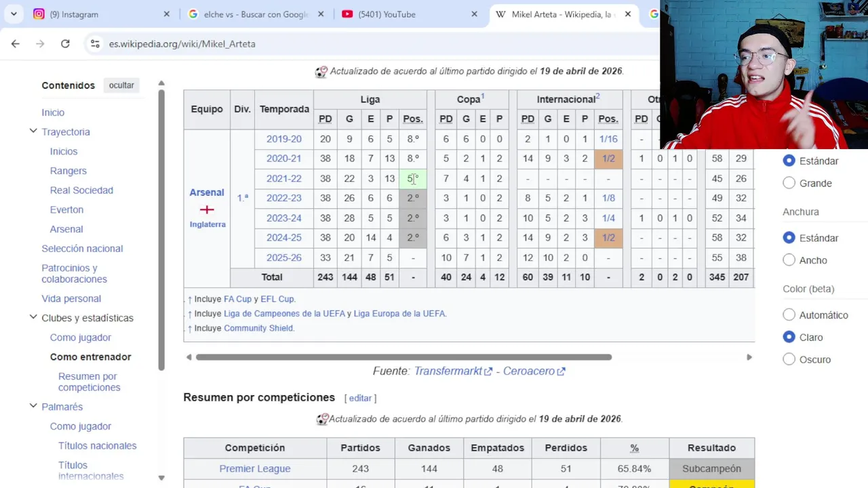Open Arsenal team link in table
The height and width of the screenshot is (488, 868).
pos(207,192)
